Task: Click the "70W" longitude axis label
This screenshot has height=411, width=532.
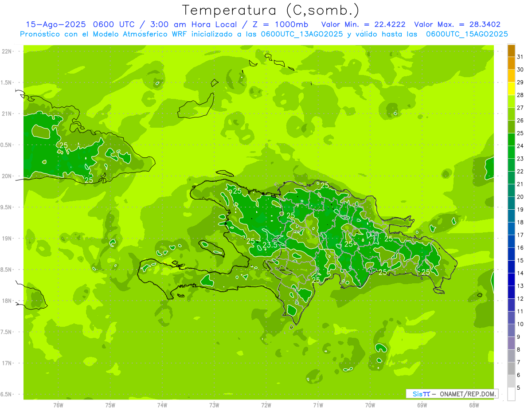Action: [x=370, y=405]
